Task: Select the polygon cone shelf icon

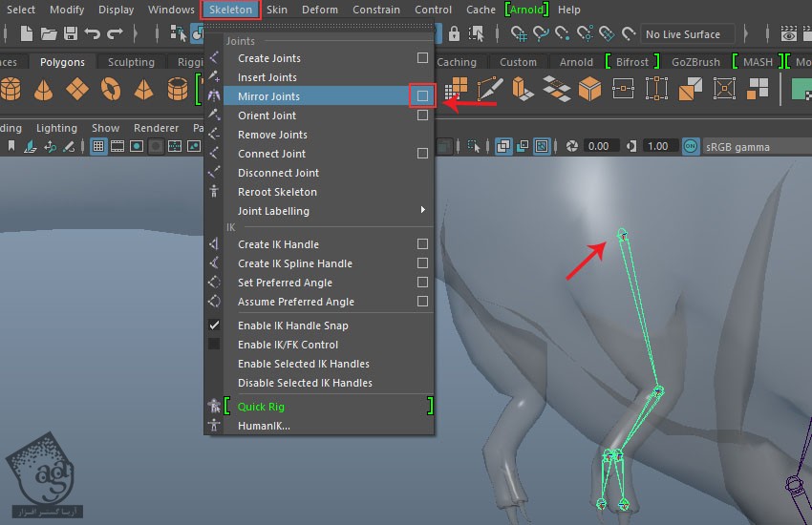Action: click(x=44, y=90)
